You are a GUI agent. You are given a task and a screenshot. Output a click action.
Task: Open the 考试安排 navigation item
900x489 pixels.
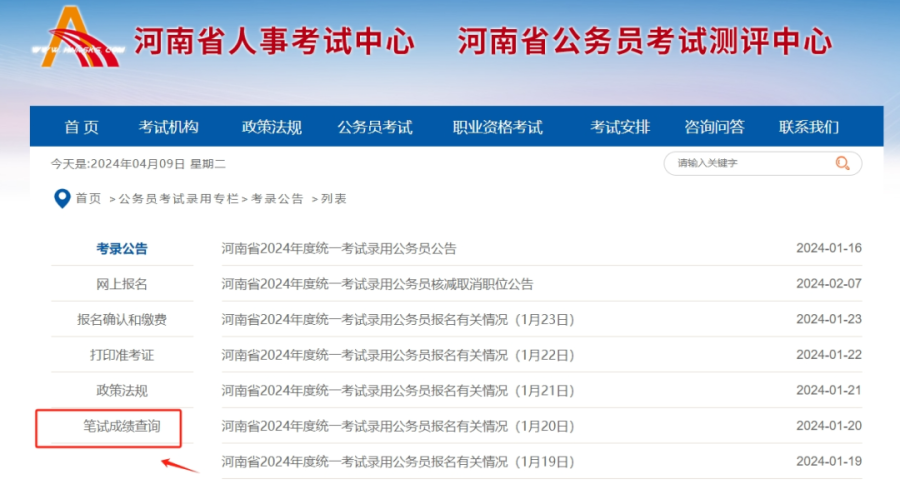tap(619, 127)
